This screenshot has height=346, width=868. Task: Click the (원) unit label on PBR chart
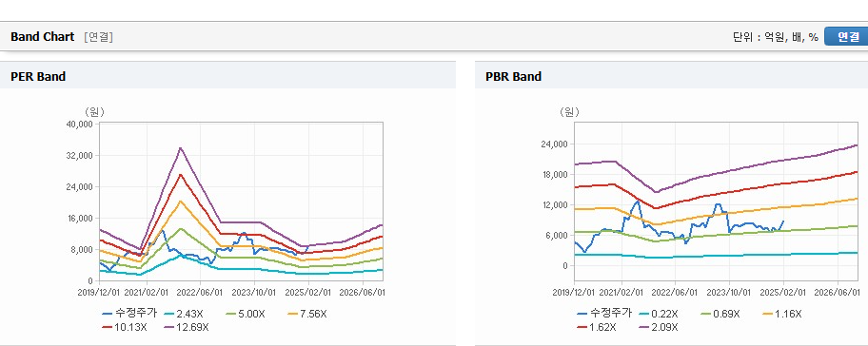[569, 112]
